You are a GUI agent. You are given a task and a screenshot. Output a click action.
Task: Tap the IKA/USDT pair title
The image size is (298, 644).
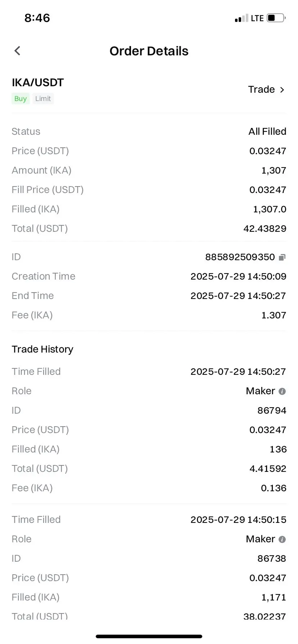tap(38, 82)
